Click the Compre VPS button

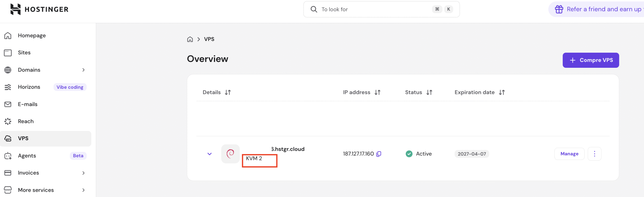(591, 60)
